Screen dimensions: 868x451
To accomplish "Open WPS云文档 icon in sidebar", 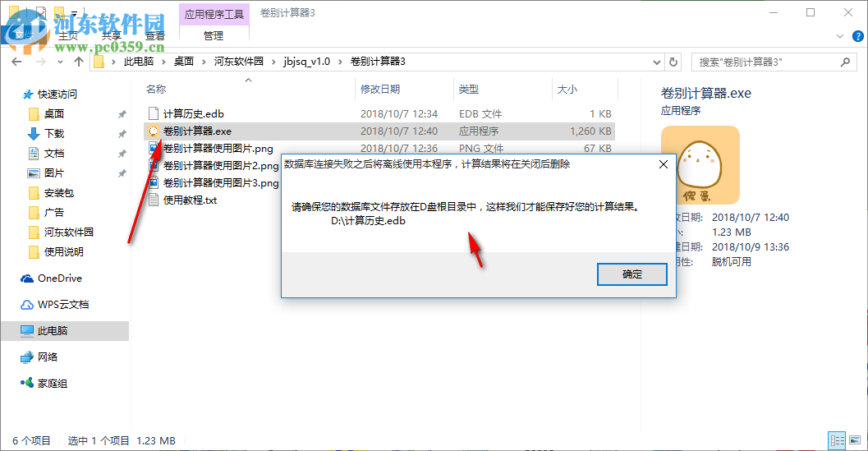I will click(x=27, y=305).
